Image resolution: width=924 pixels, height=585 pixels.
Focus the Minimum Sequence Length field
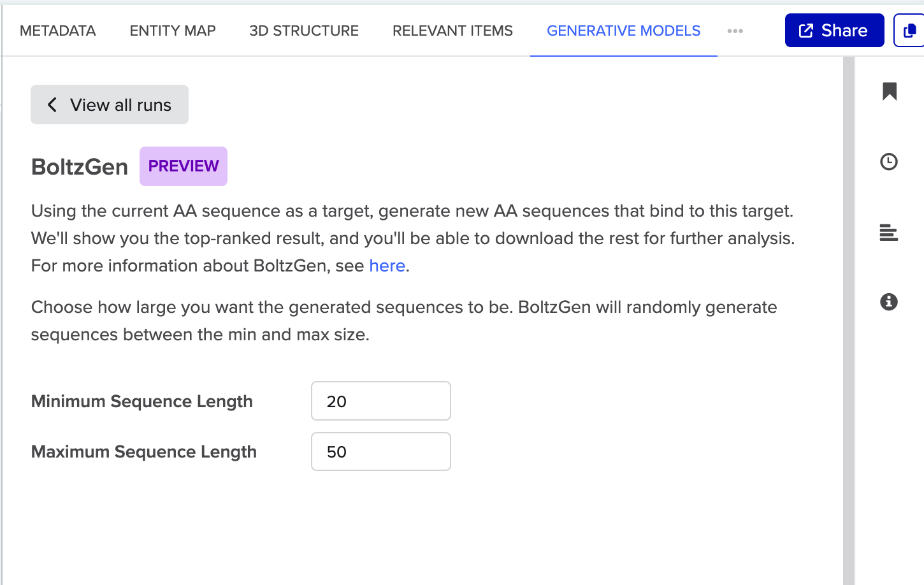tap(381, 401)
